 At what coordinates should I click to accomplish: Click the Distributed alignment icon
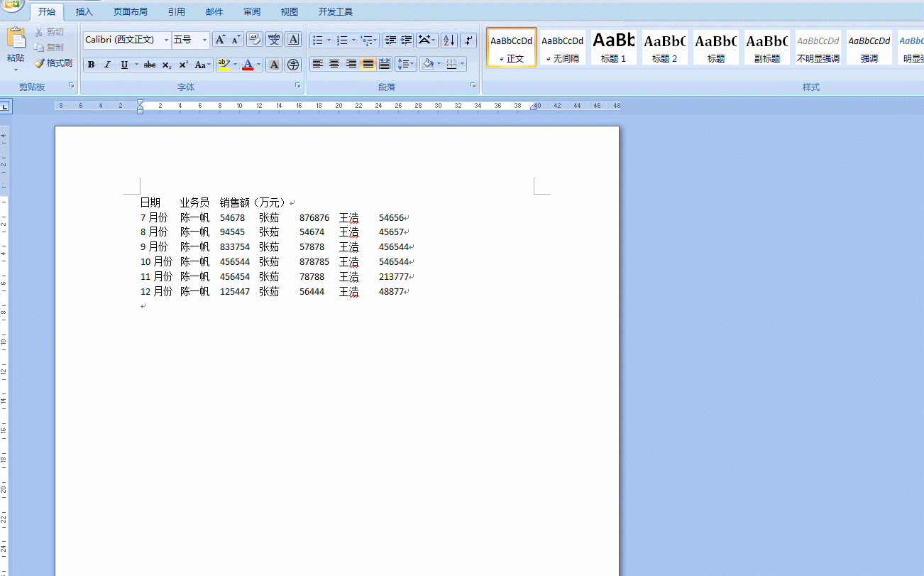pyautogui.click(x=385, y=64)
